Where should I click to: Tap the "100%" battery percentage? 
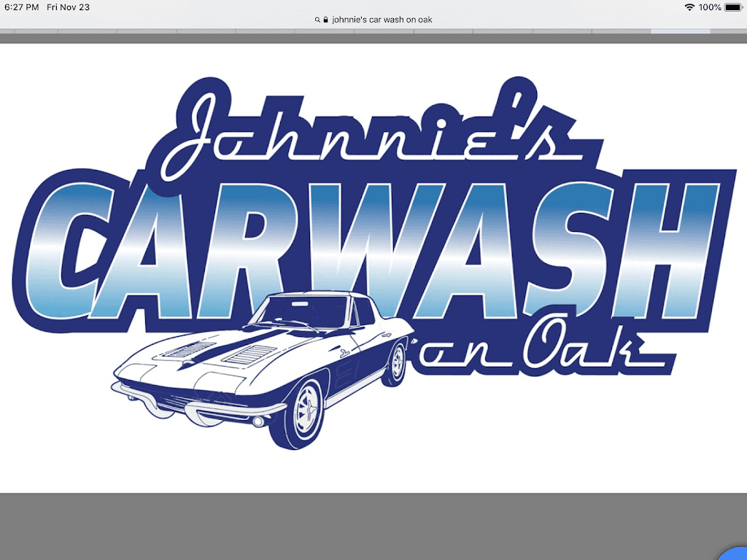709,7
